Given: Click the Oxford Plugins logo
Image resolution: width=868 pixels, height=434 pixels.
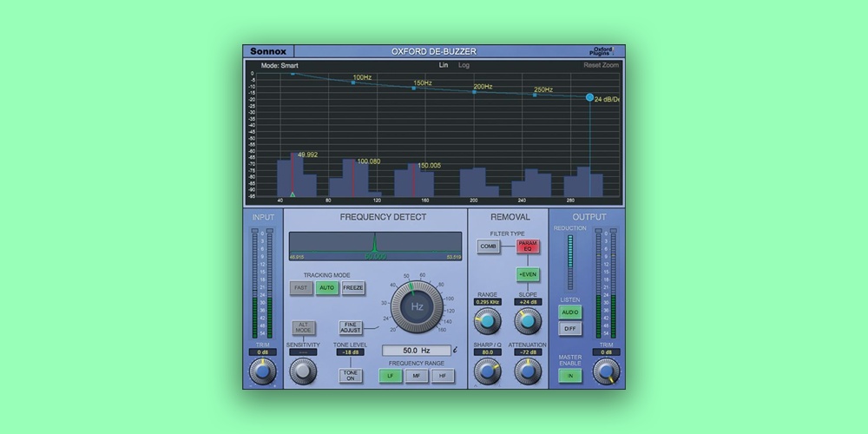Looking at the screenshot, I should (x=602, y=51).
